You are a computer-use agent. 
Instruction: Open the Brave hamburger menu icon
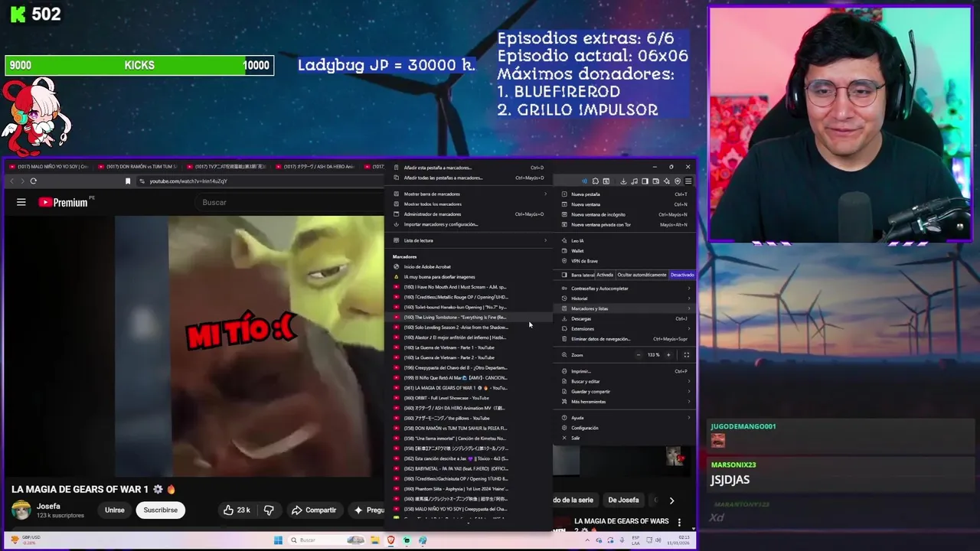[688, 181]
